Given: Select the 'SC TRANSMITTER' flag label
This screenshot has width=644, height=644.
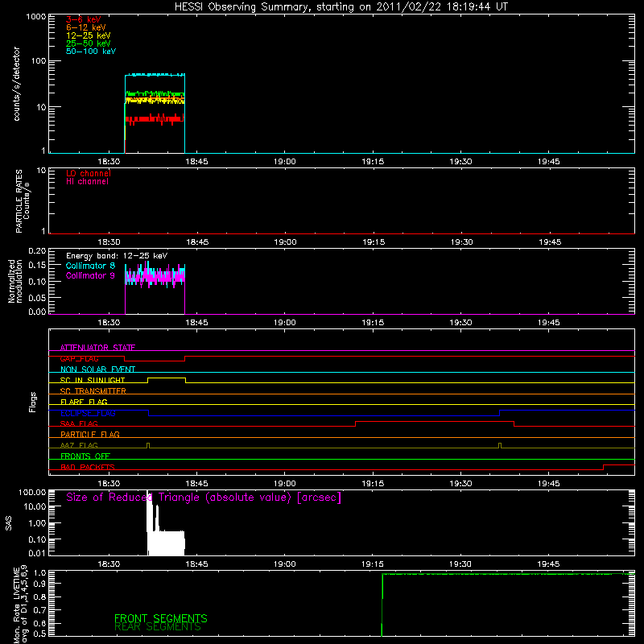Looking at the screenshot, I should [93, 391].
